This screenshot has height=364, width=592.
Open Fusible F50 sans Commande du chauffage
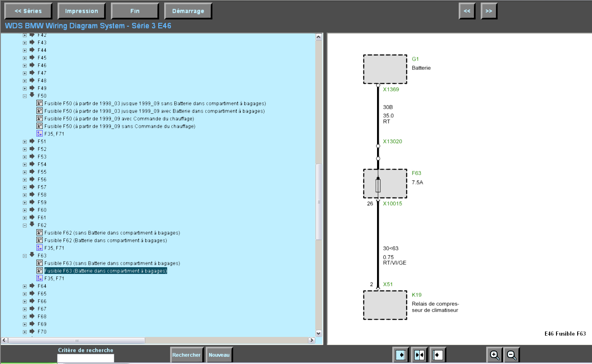pos(120,126)
